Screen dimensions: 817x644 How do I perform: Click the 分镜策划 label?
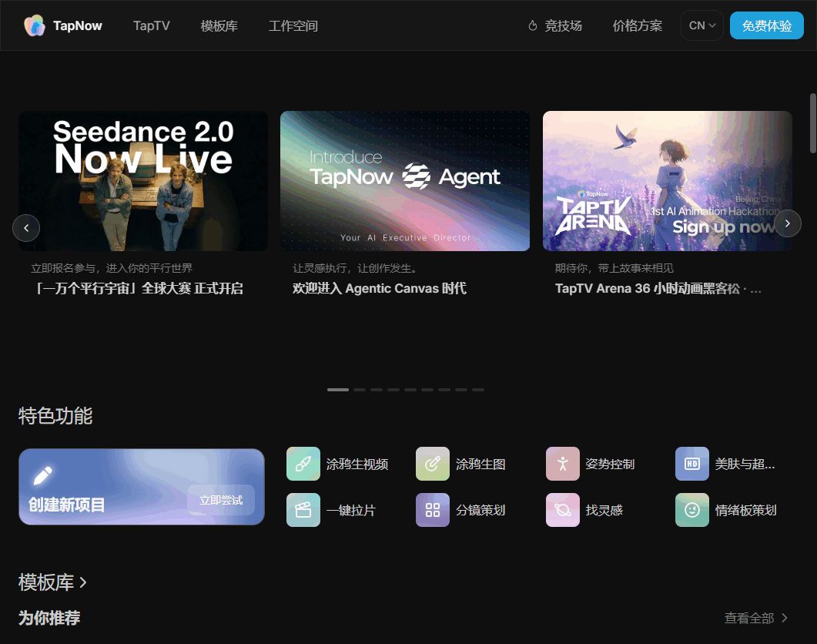click(480, 511)
